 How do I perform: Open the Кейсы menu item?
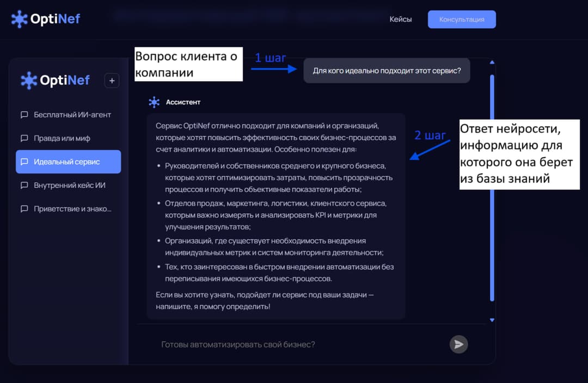[x=401, y=19]
